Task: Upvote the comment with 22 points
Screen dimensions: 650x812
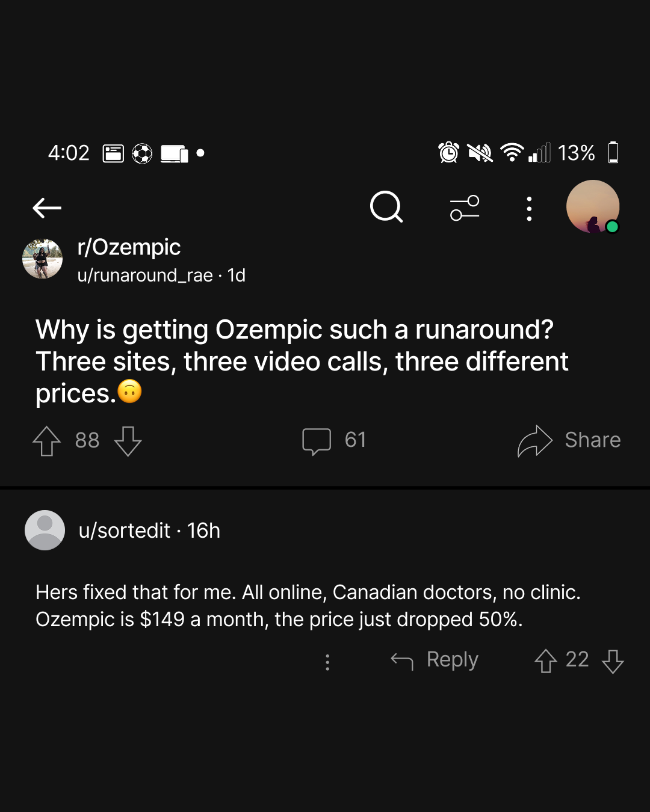Action: click(545, 661)
